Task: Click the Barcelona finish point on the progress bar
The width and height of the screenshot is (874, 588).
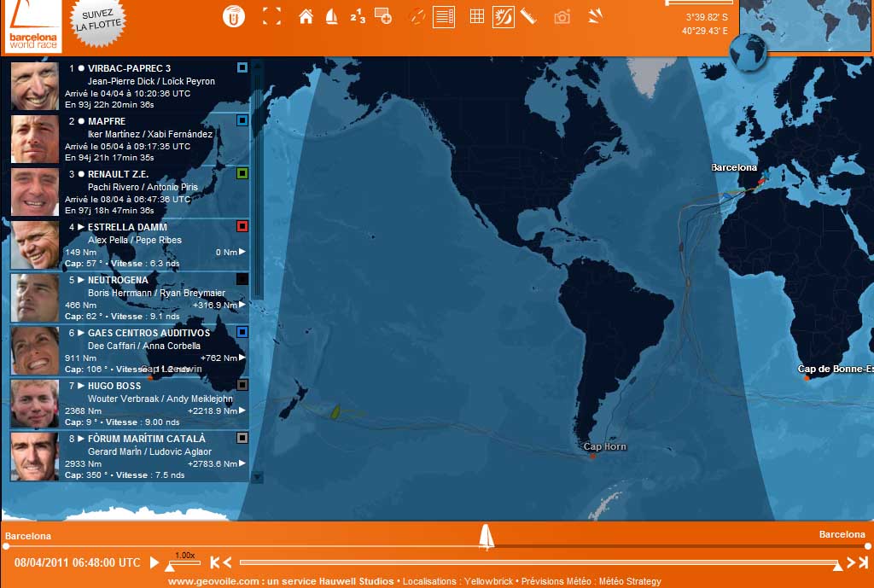Action: click(x=868, y=547)
